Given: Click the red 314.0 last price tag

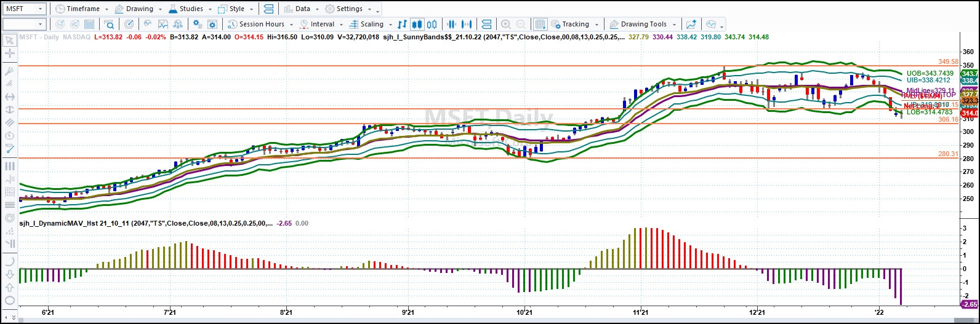Looking at the screenshot, I should tap(970, 114).
